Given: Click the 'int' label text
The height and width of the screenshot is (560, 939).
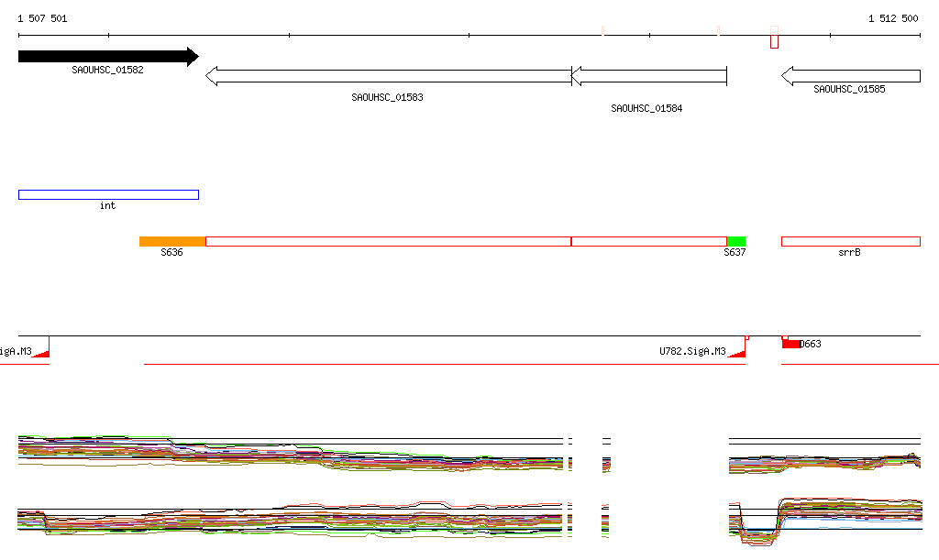Looking at the screenshot, I should coord(108,206).
